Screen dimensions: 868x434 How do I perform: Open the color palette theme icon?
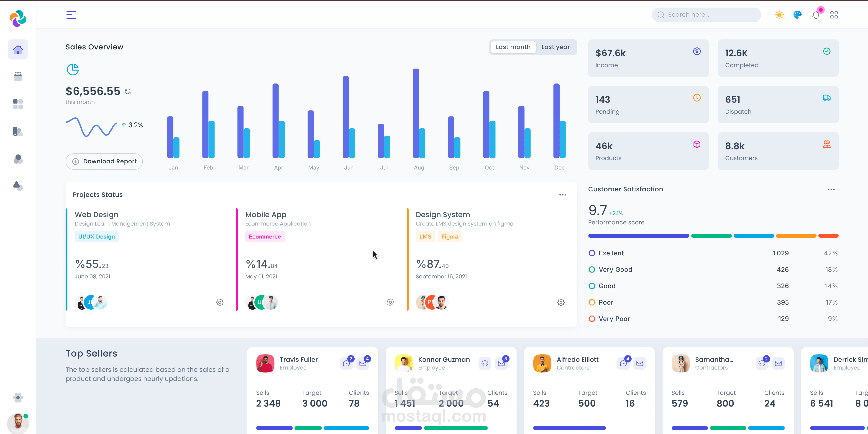[x=797, y=15]
